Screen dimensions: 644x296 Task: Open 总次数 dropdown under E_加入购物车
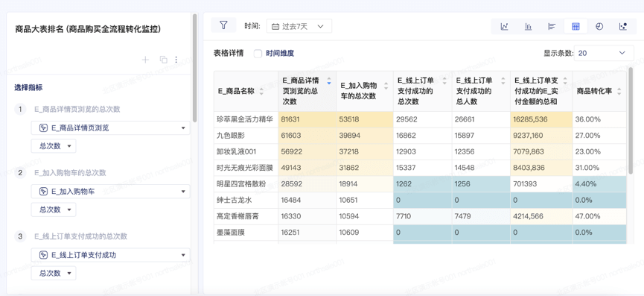click(x=54, y=210)
